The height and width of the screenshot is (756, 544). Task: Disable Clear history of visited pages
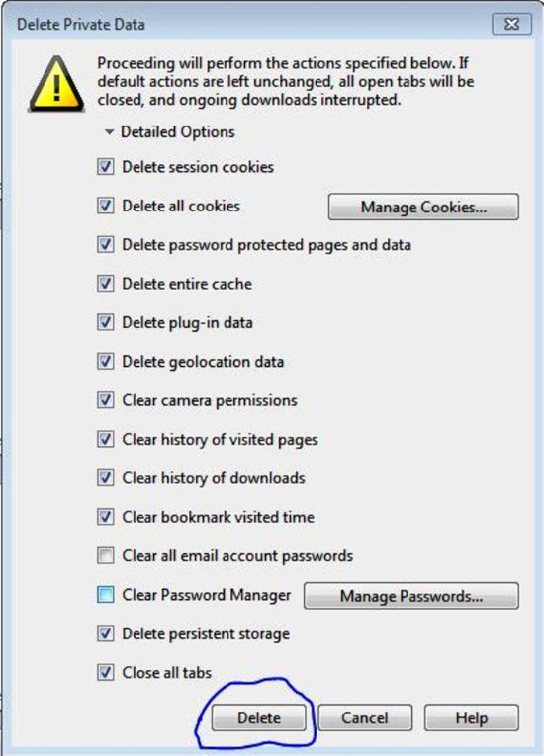pos(105,439)
